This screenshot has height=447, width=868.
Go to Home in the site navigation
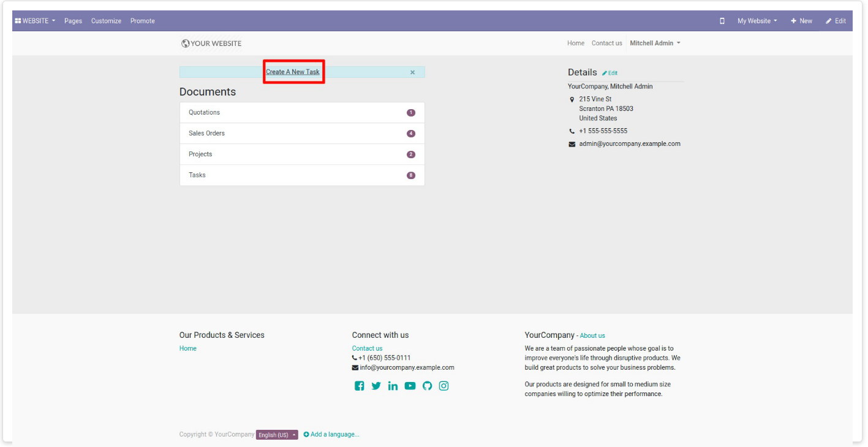click(x=576, y=44)
